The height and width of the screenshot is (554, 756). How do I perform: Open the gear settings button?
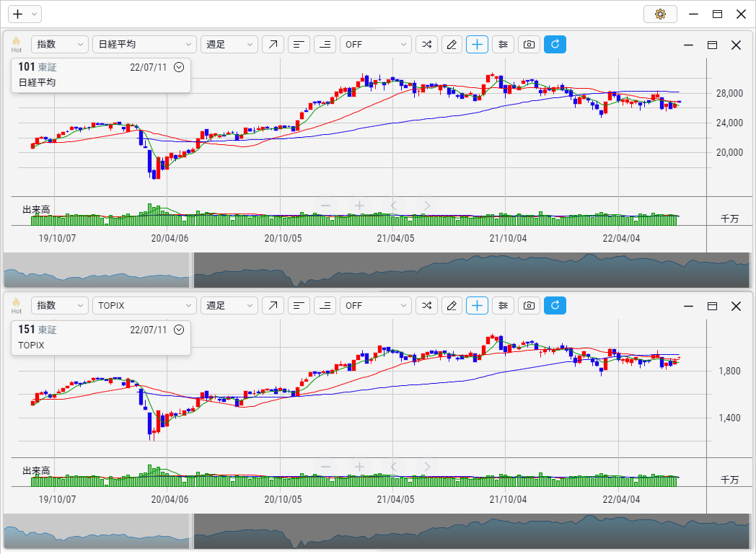[660, 14]
